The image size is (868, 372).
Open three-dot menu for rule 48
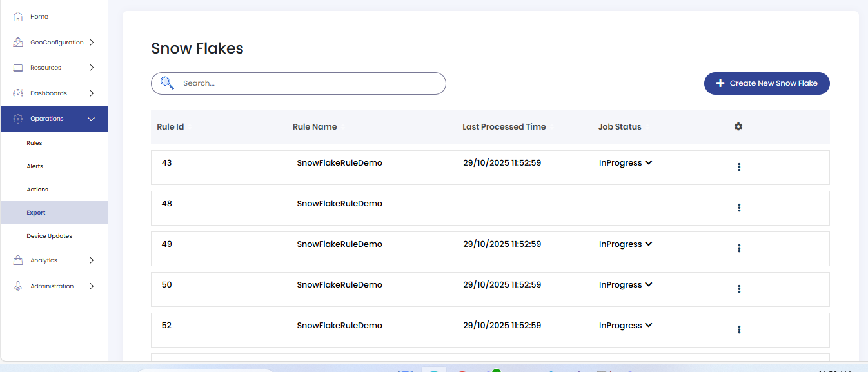pos(739,208)
